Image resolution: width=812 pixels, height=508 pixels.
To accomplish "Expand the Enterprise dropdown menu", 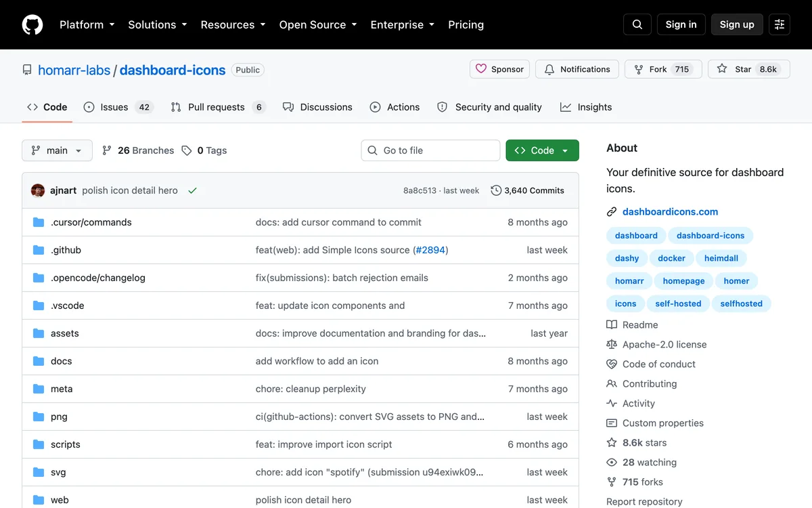I will 403,24.
